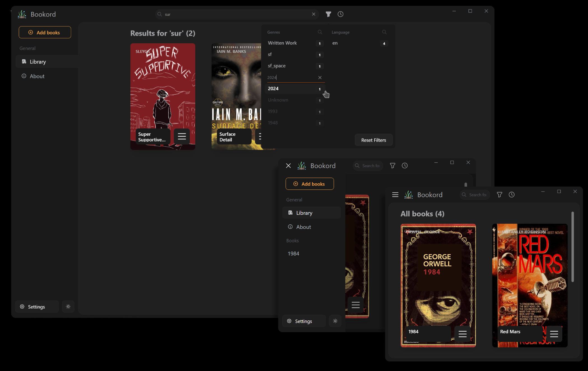This screenshot has width=588, height=371.
Task: Open history clock icon in main window
Action: point(340,14)
